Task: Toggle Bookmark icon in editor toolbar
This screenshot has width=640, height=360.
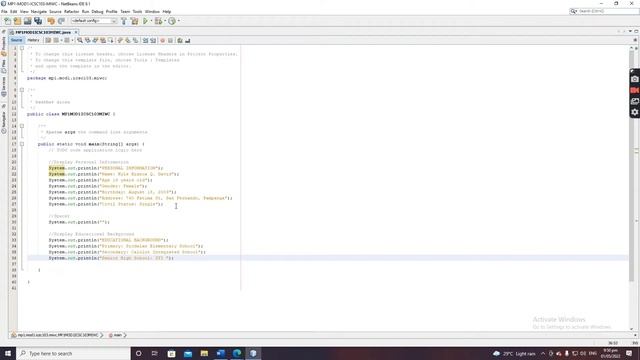Action: click(136, 40)
